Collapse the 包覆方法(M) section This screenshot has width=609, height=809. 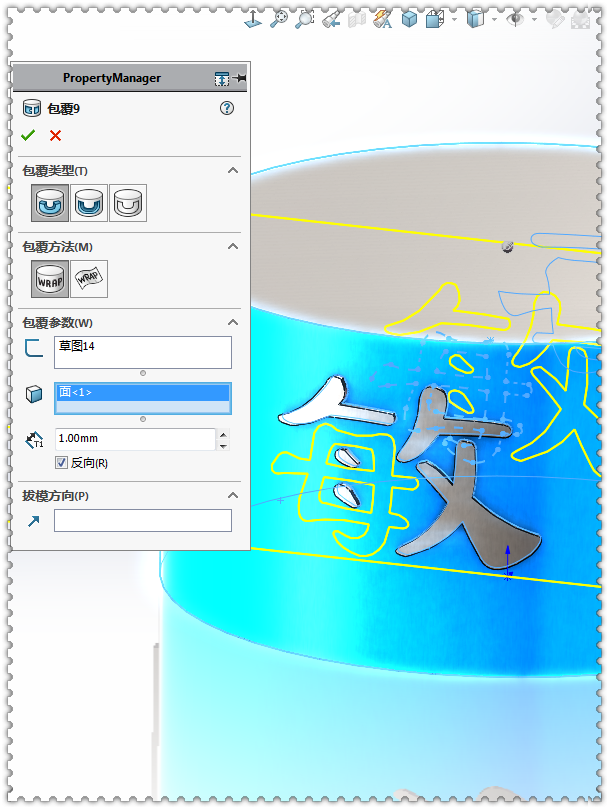pyautogui.click(x=233, y=246)
